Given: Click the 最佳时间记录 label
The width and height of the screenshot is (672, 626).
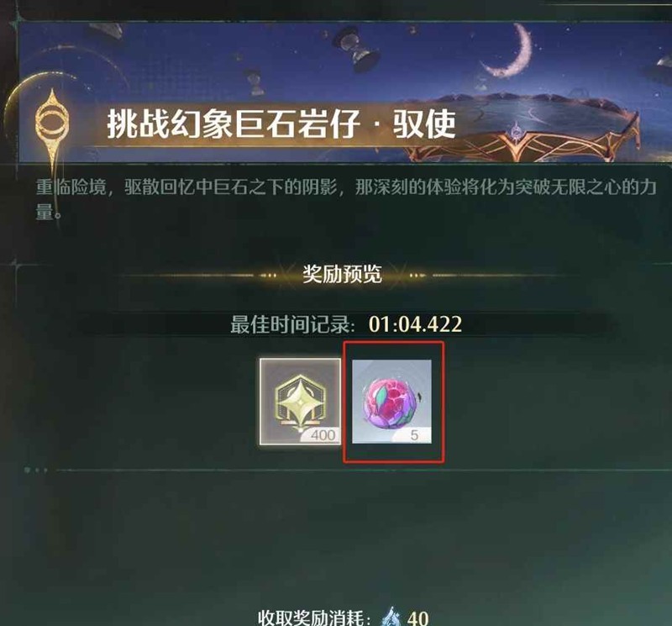Looking at the screenshot, I should click(x=291, y=324).
